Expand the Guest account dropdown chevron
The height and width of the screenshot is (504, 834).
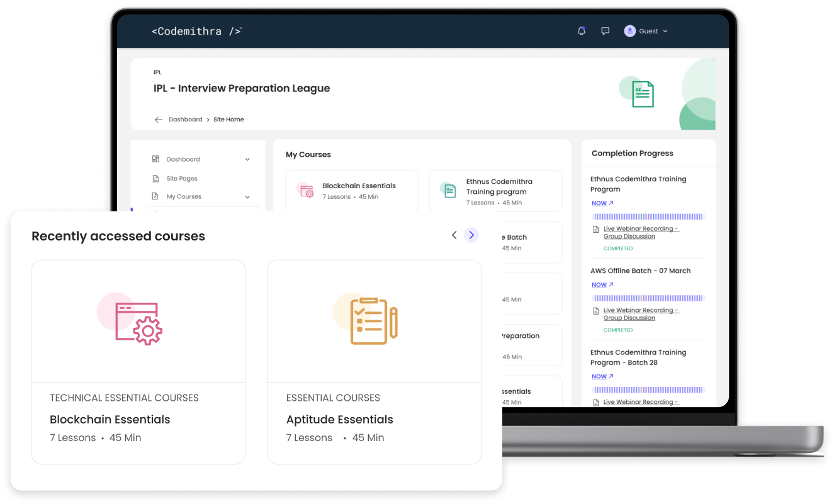665,31
